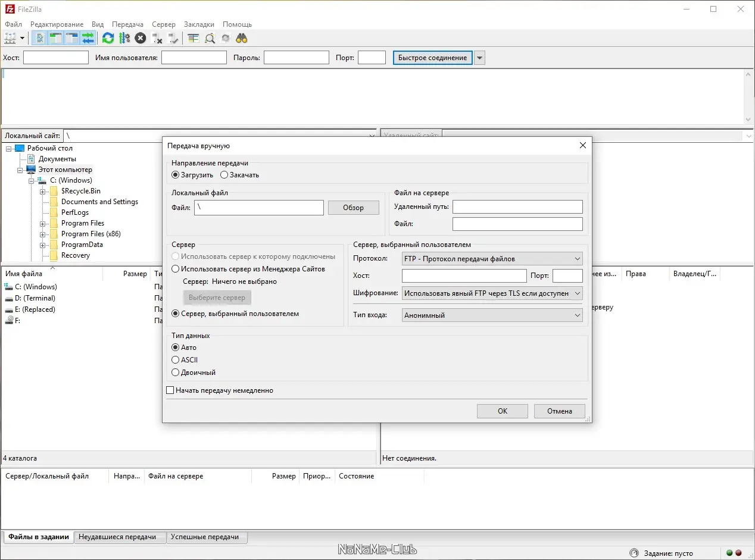Click the Документы document icon

(x=32, y=159)
